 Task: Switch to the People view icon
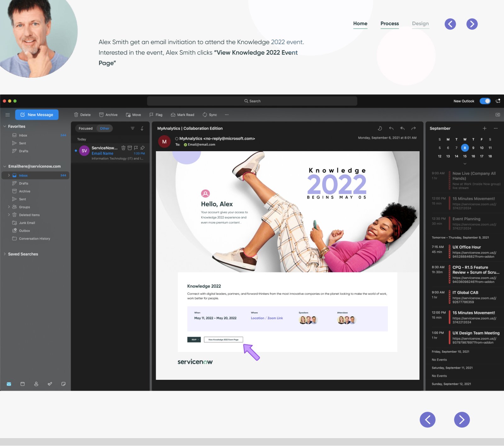point(36,384)
